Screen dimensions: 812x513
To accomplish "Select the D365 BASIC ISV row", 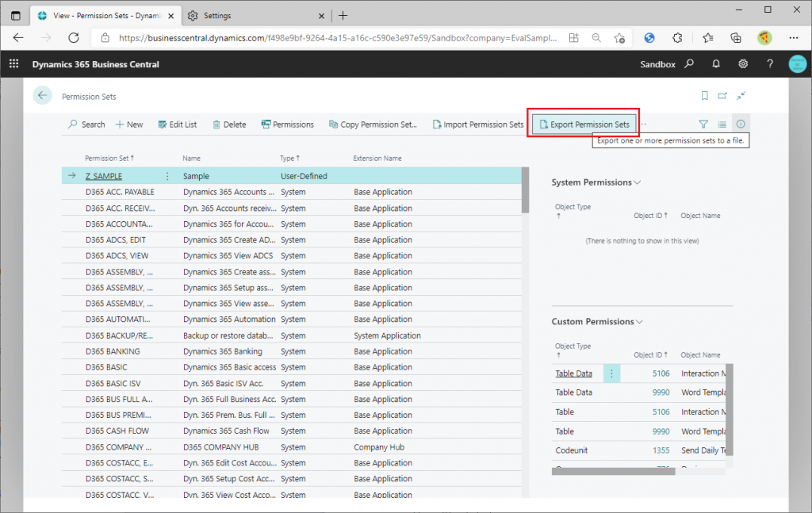I will (x=292, y=384).
